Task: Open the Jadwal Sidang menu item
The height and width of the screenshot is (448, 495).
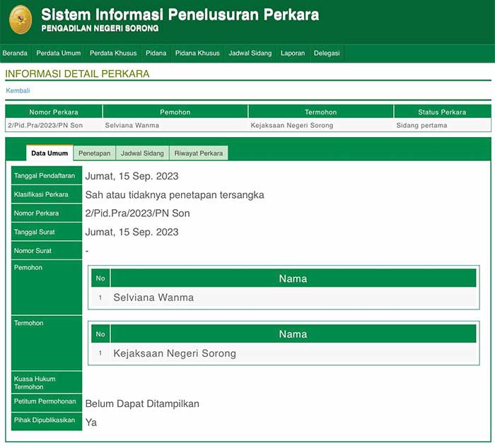Action: click(250, 53)
